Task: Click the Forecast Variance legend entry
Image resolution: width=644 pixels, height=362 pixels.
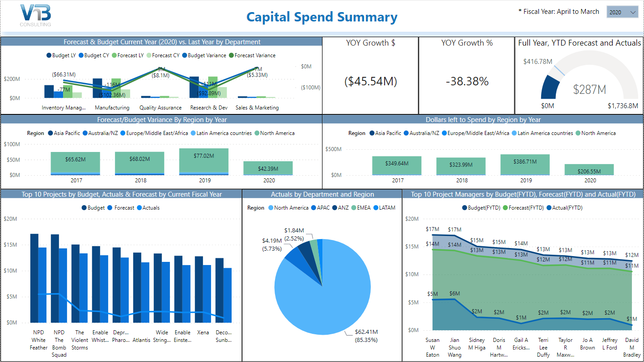Action: [252, 55]
